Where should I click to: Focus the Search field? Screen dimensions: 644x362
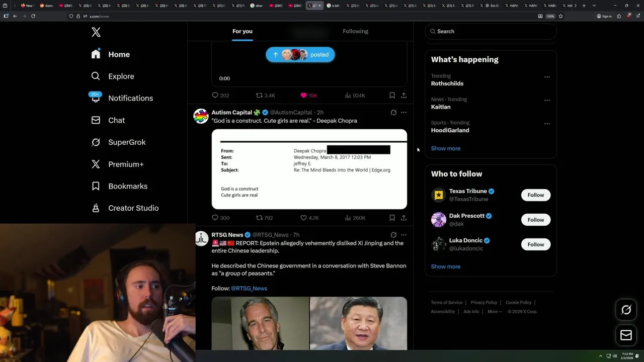click(x=491, y=31)
